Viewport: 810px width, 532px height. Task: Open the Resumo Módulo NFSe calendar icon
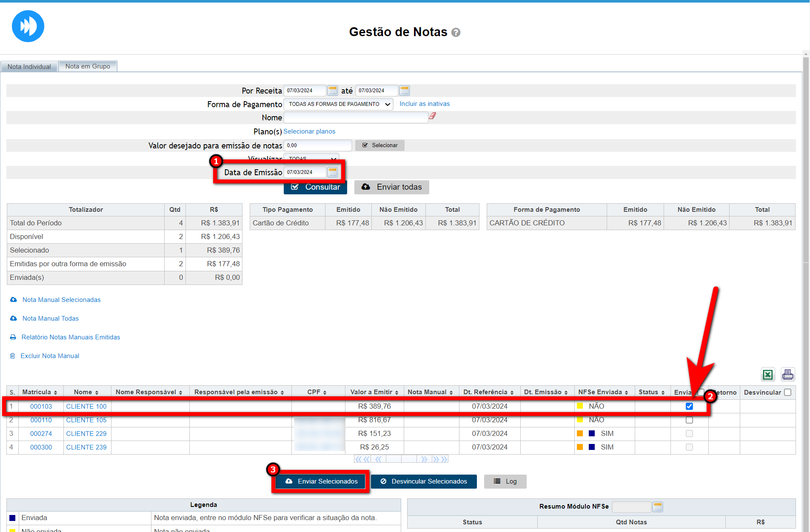pyautogui.click(x=658, y=506)
